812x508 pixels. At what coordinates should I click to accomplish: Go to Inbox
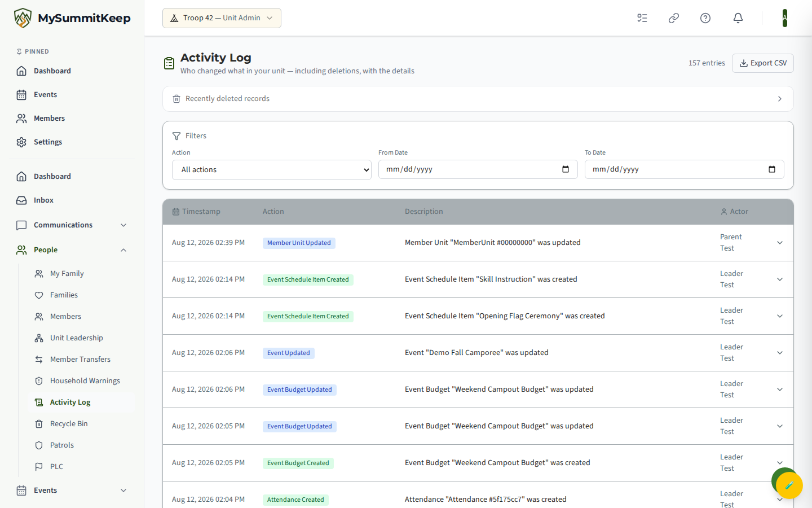[72, 200]
